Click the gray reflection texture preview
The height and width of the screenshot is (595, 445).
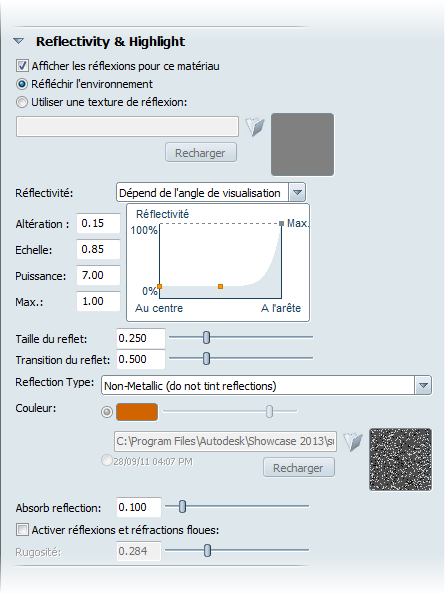(x=302, y=144)
